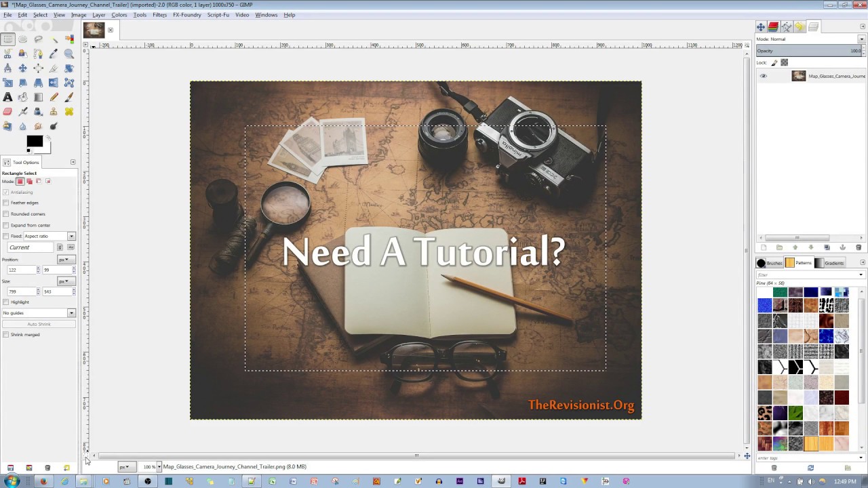Image resolution: width=868 pixels, height=488 pixels.
Task: Check the Rounded corners option
Action: (x=5, y=213)
